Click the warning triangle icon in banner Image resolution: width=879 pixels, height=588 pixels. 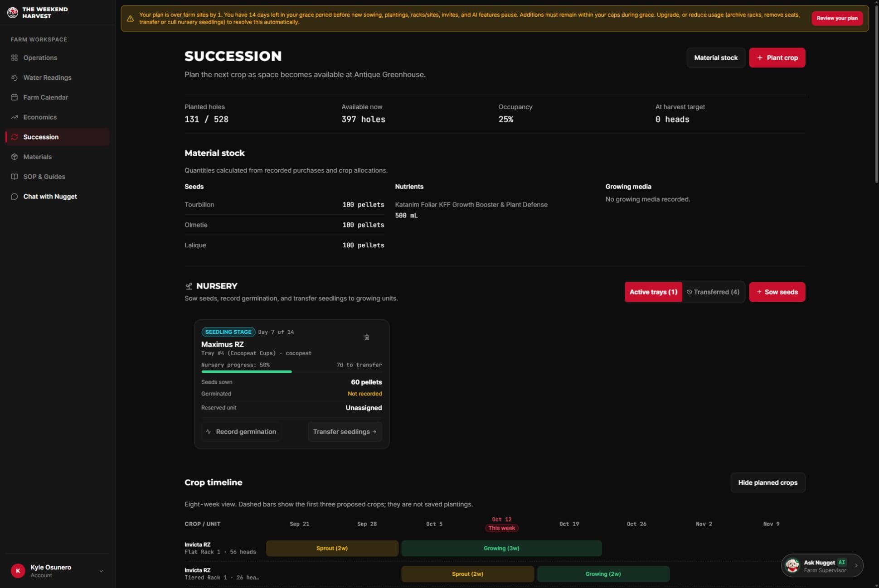coord(130,19)
